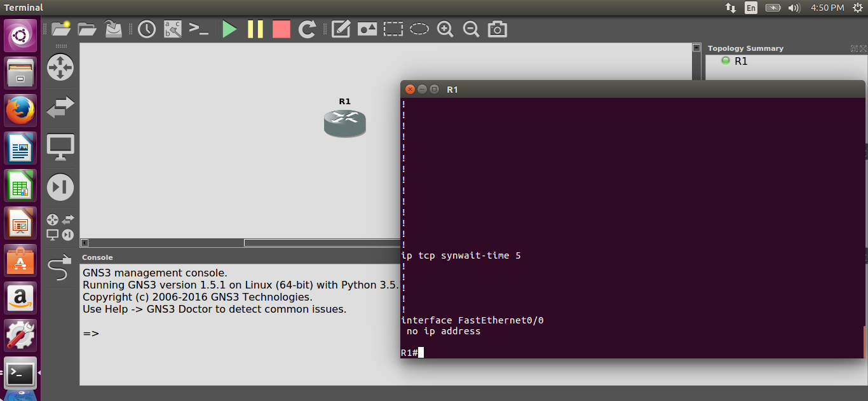868x401 pixels.
Task: Minimize the R1 terminal window
Action: [422, 90]
